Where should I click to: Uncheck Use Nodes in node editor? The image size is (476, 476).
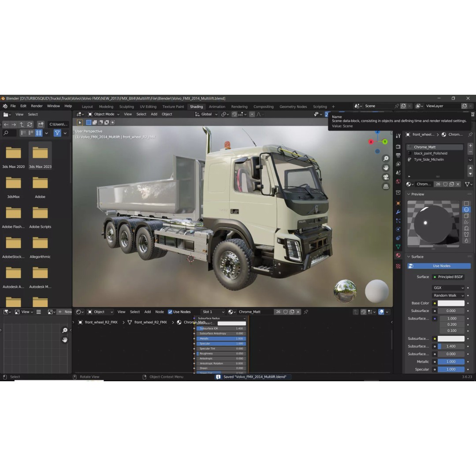tap(170, 312)
